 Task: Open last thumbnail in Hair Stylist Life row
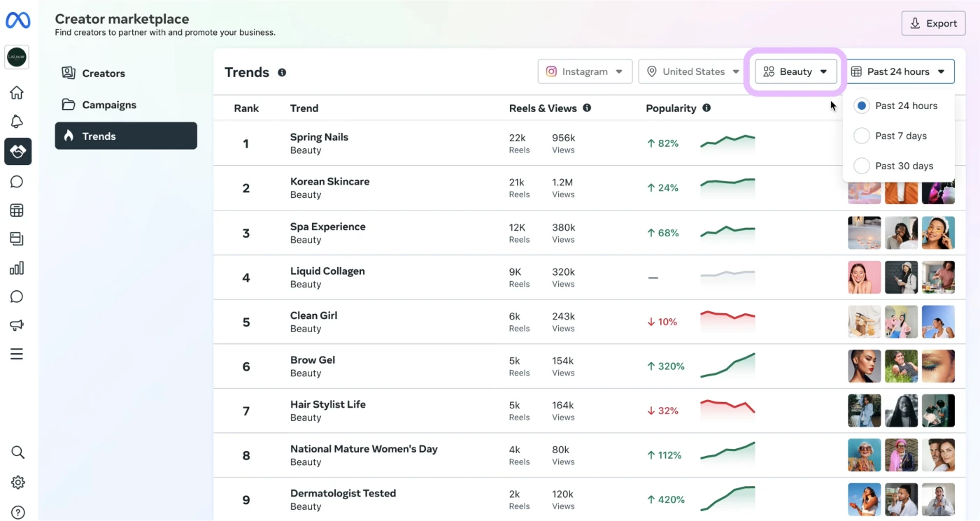(x=938, y=411)
